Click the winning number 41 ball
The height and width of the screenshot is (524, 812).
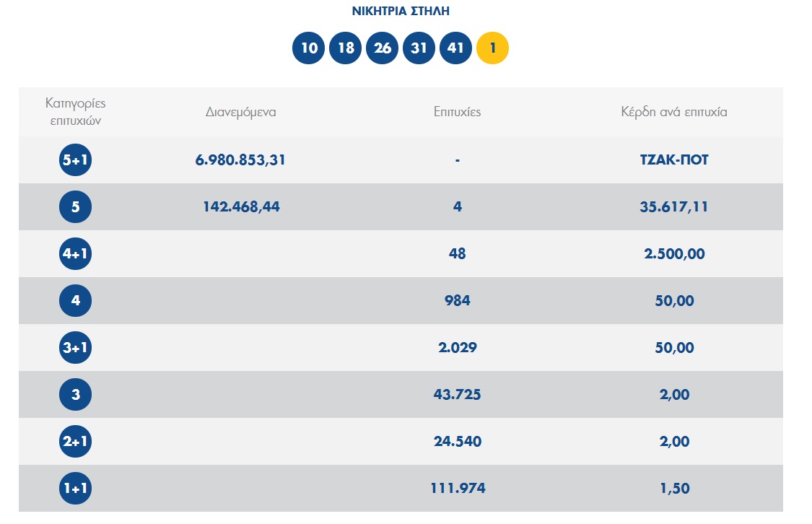tap(456, 48)
